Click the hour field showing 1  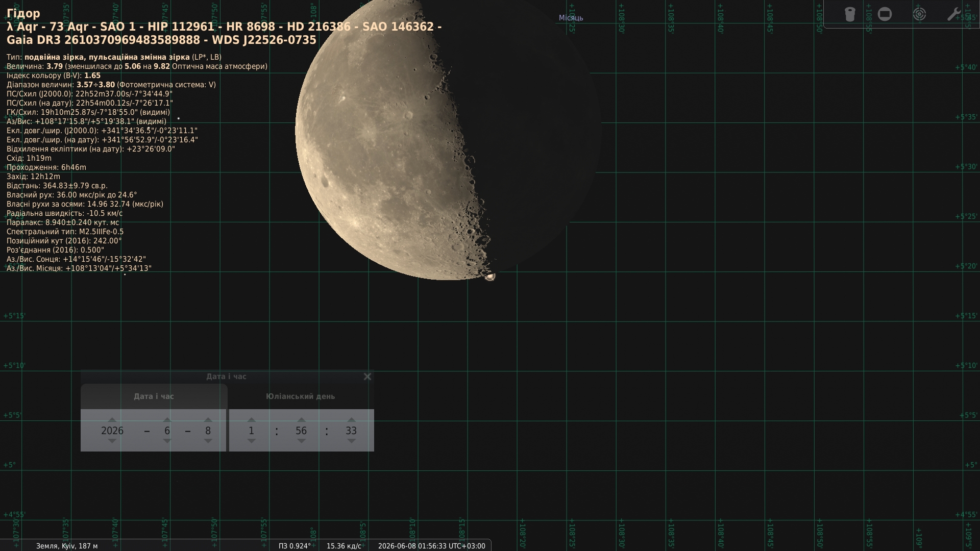click(251, 431)
